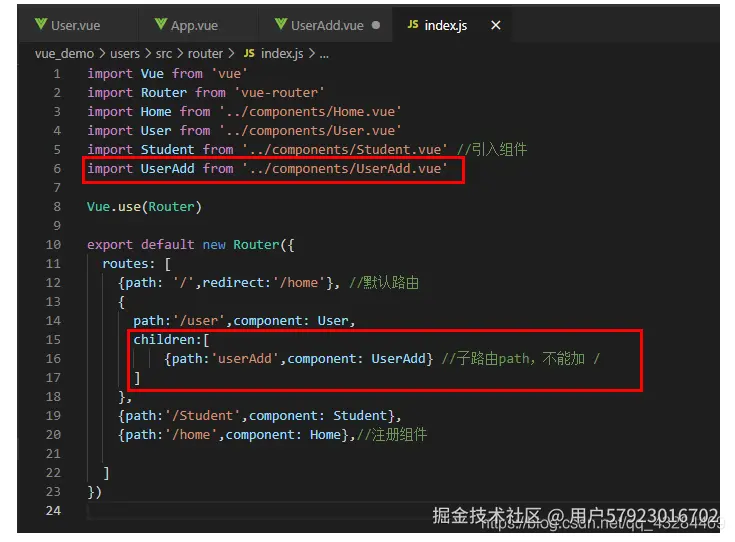The width and height of the screenshot is (735, 542).
Task: Close the index.js tab
Action: 495,25
